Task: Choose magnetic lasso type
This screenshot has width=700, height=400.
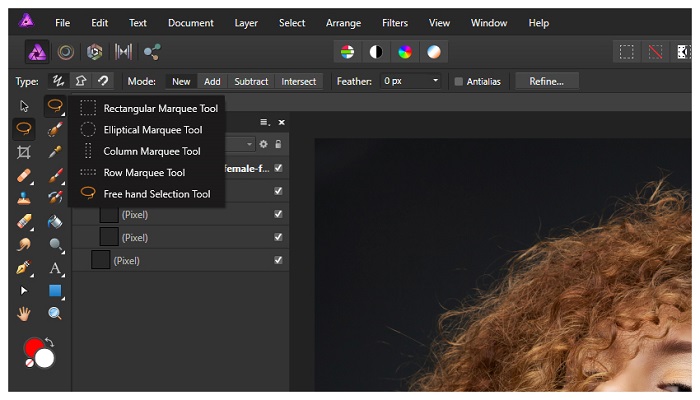Action: click(x=103, y=81)
